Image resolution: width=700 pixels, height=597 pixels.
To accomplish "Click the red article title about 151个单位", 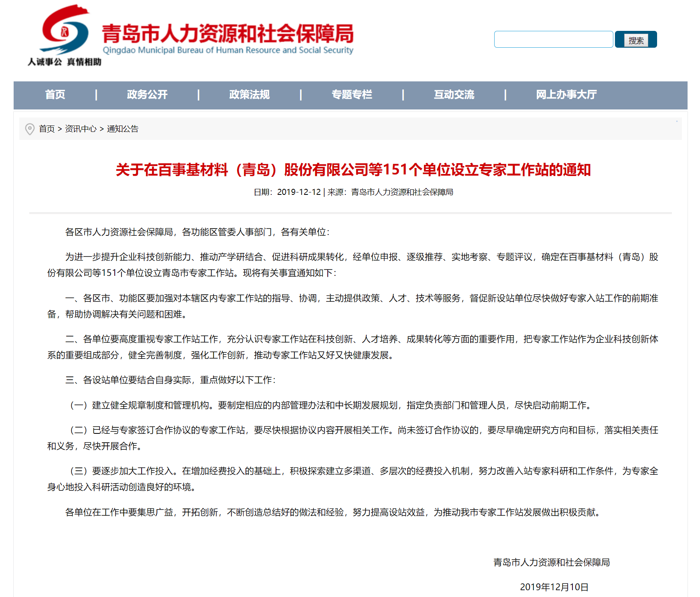I will [353, 170].
